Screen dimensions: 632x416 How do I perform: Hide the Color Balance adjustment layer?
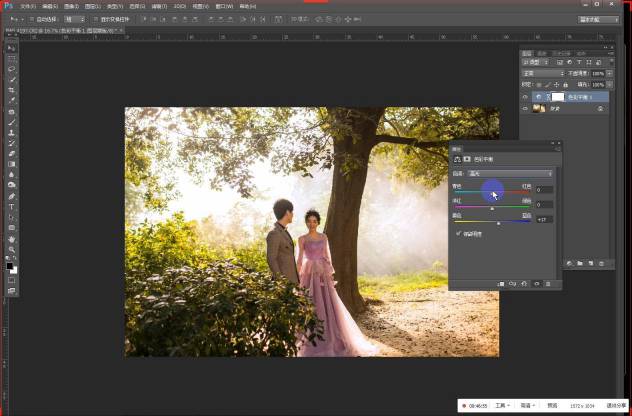pos(526,97)
